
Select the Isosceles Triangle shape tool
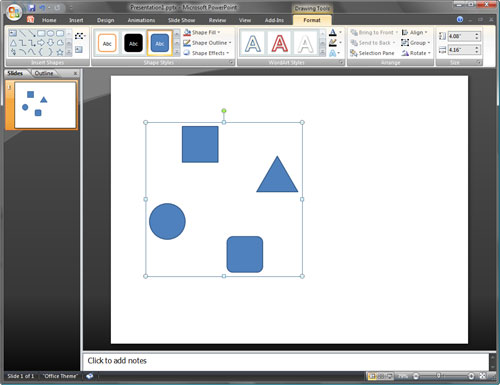click(x=13, y=43)
